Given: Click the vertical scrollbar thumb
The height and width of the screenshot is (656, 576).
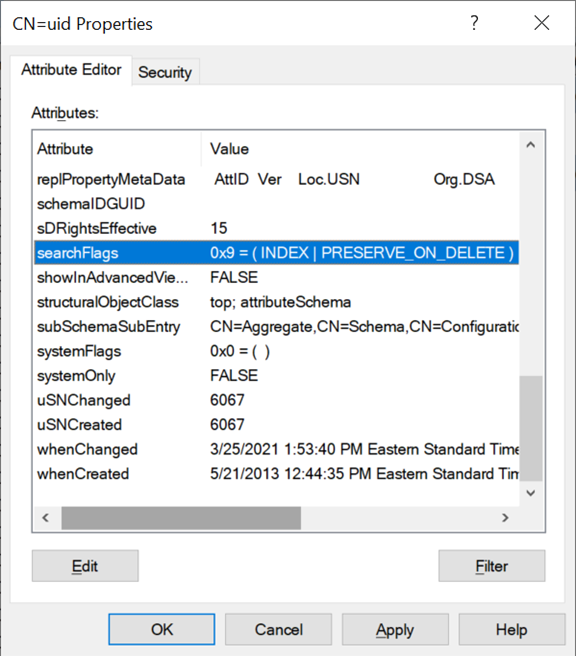Looking at the screenshot, I should (531, 428).
